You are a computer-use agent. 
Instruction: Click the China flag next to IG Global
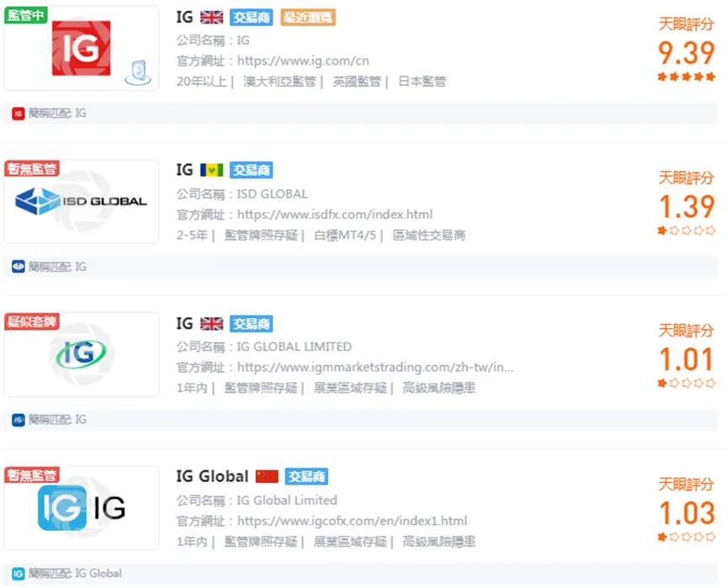click(x=267, y=476)
